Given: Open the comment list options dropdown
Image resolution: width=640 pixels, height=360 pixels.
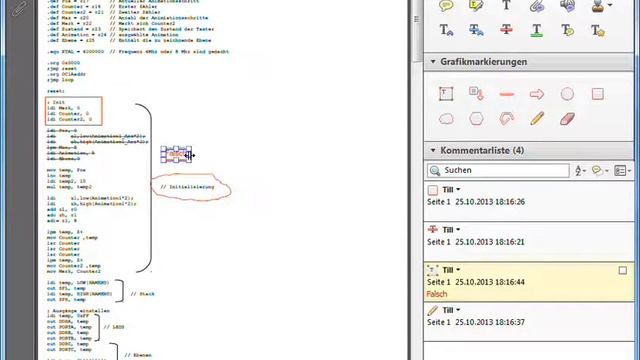Looking at the screenshot, I should 622,171.
